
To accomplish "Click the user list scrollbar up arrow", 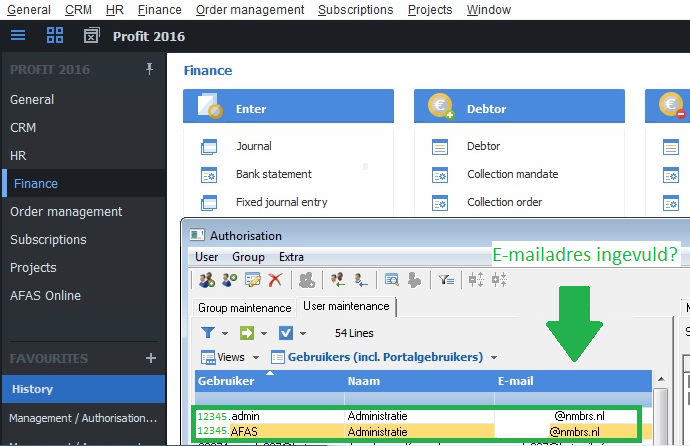I will click(661, 379).
